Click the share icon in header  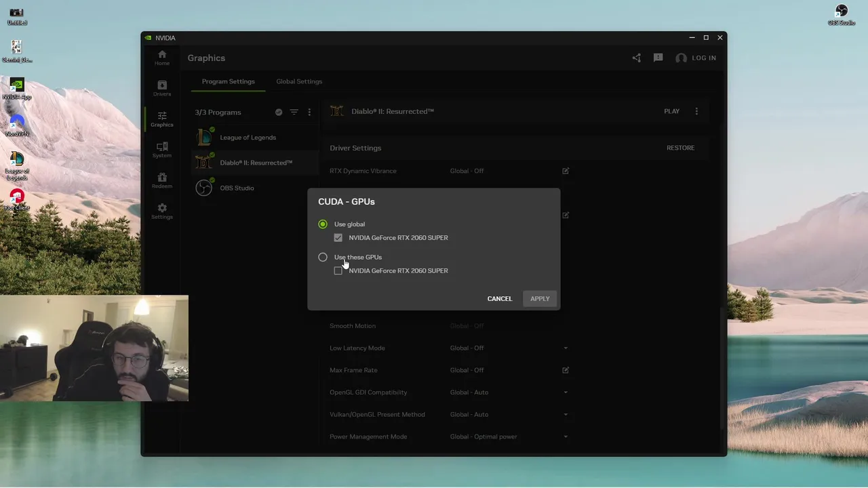[x=636, y=58]
